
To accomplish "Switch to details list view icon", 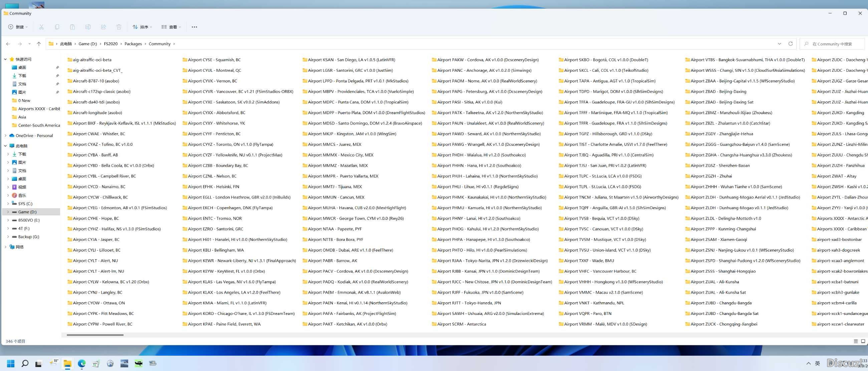I will [856, 341].
